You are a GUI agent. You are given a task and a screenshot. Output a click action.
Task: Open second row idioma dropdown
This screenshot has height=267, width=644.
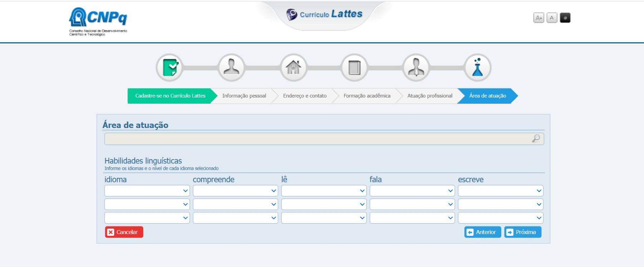[147, 204]
